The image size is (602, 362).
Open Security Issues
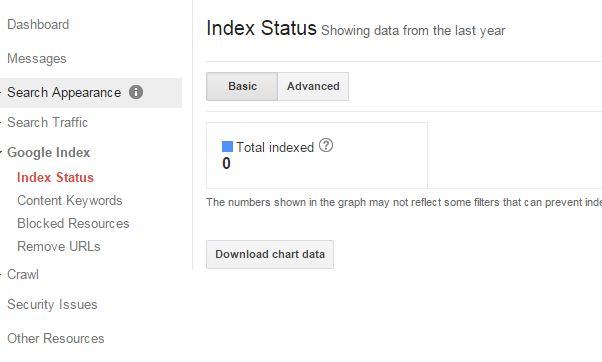tap(52, 304)
